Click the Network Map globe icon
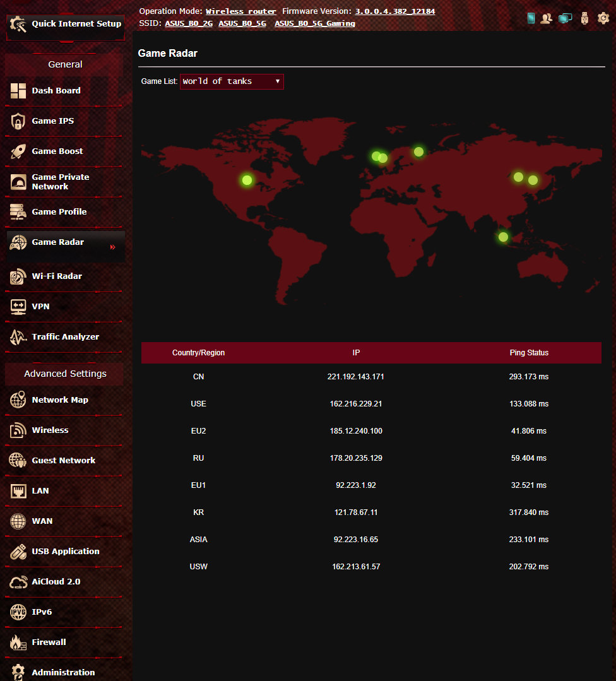This screenshot has height=681, width=616. pyautogui.click(x=18, y=400)
